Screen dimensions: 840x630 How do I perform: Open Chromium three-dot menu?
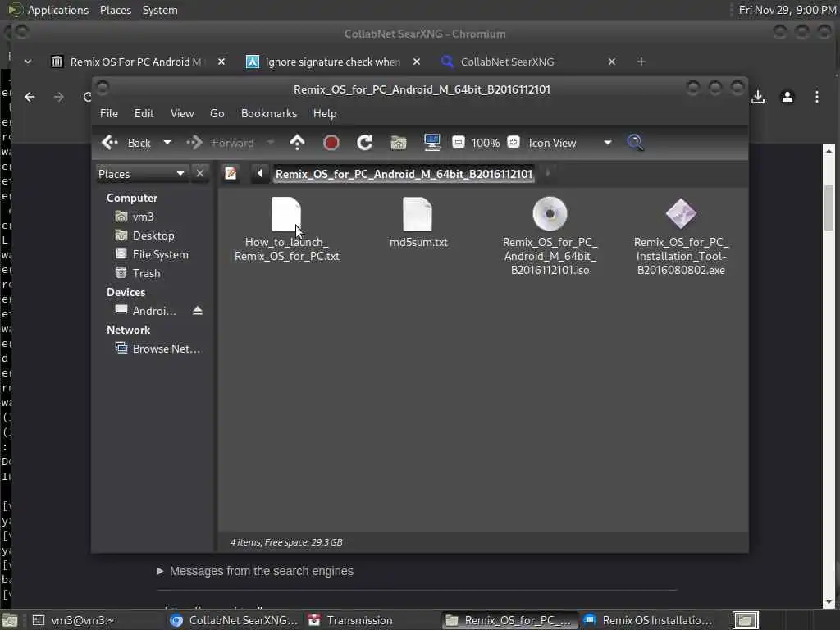817,97
